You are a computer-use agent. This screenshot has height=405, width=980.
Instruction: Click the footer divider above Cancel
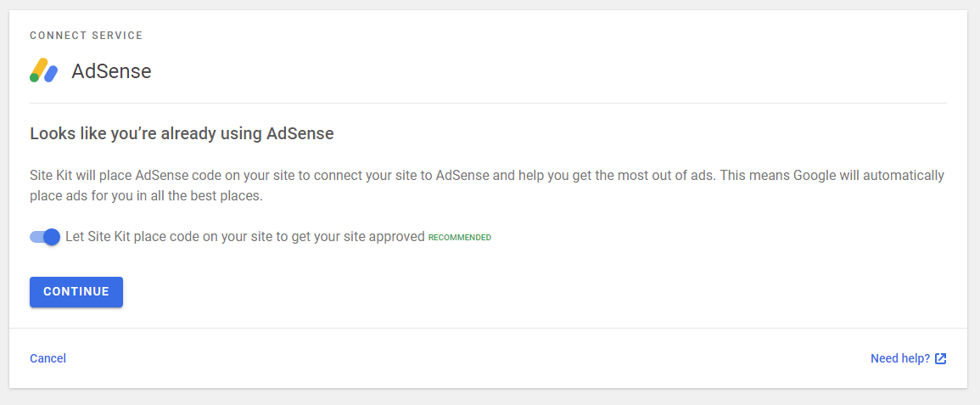(488, 328)
